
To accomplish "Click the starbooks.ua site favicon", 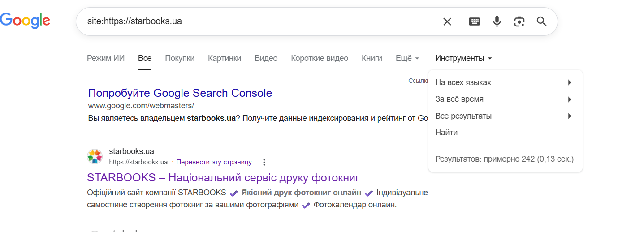I will coord(94,157).
